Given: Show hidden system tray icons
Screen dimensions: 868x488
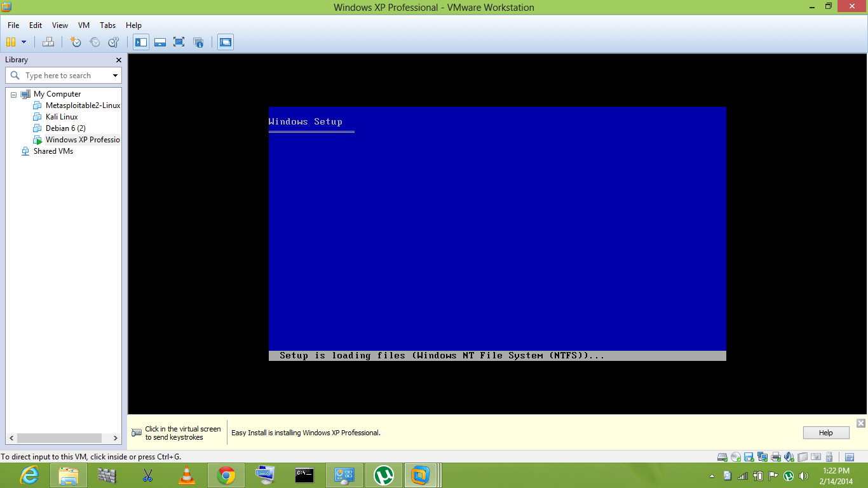Looking at the screenshot, I should click(x=711, y=476).
